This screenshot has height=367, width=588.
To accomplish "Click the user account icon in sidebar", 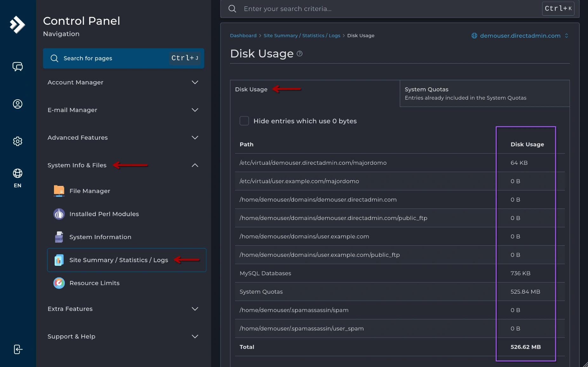I will [x=18, y=104].
